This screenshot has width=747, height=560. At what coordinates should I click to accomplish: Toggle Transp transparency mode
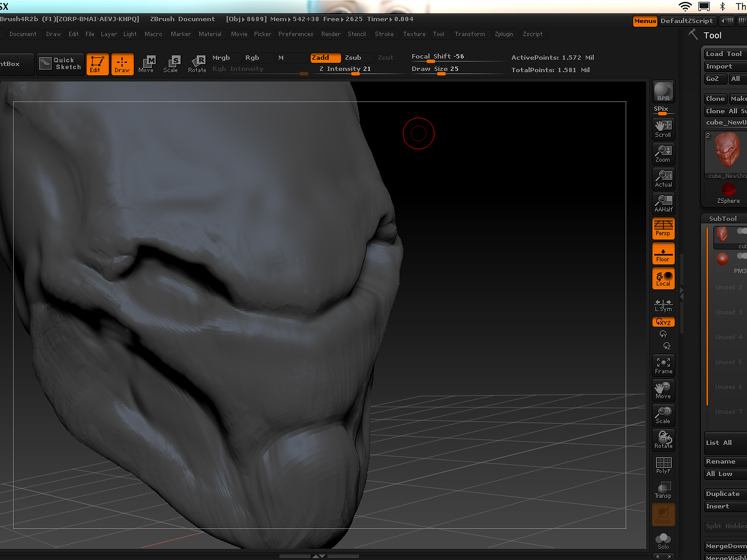click(x=663, y=490)
